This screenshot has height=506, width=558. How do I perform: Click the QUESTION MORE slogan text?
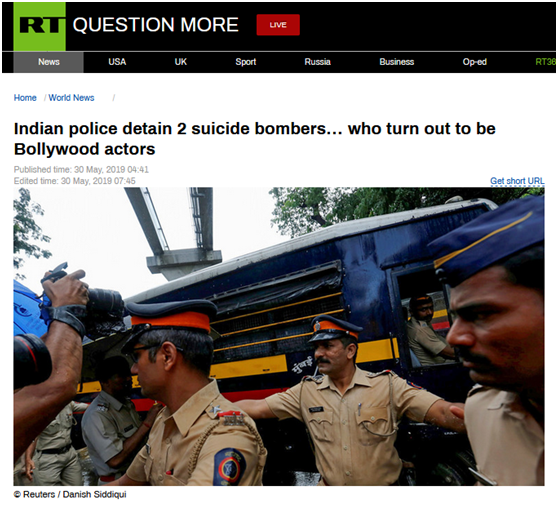coord(156,25)
